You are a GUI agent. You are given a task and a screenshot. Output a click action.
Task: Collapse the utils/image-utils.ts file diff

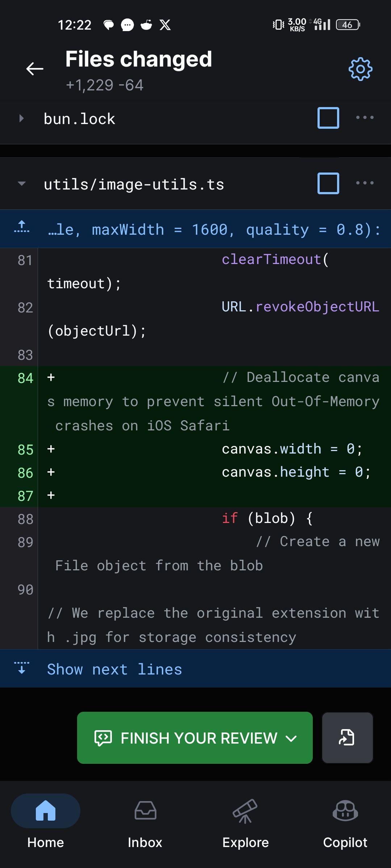(x=21, y=184)
